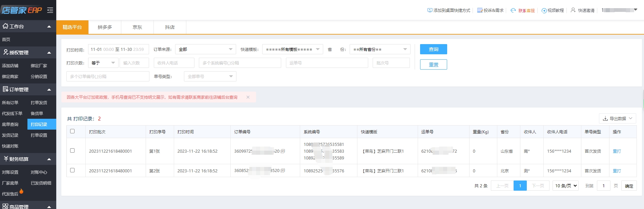Open the province selection dropdown
This screenshot has height=209, width=644.
click(380, 49)
